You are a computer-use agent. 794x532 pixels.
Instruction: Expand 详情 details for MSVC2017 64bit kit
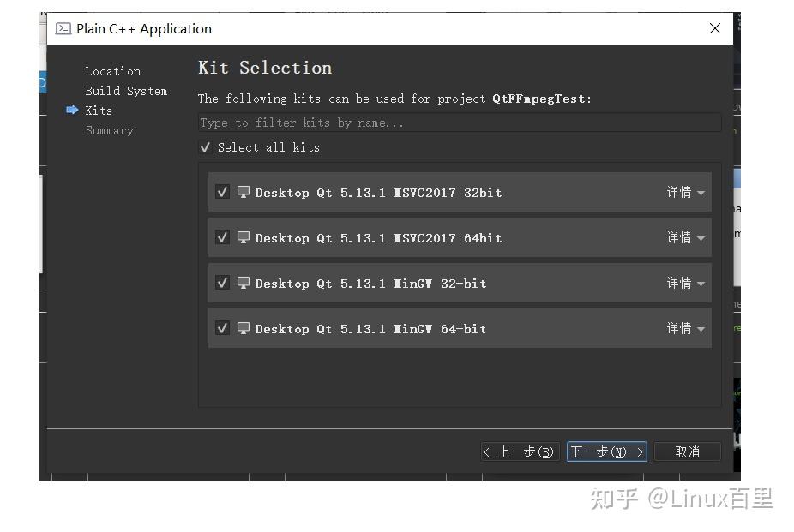(685, 237)
